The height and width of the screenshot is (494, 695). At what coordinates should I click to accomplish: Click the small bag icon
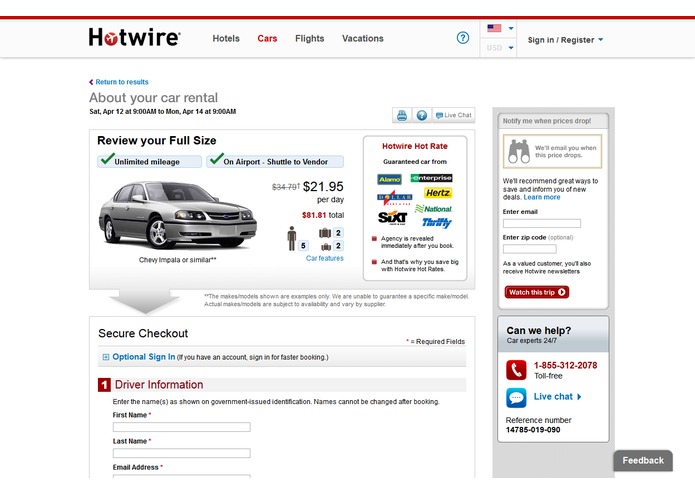[x=326, y=246]
